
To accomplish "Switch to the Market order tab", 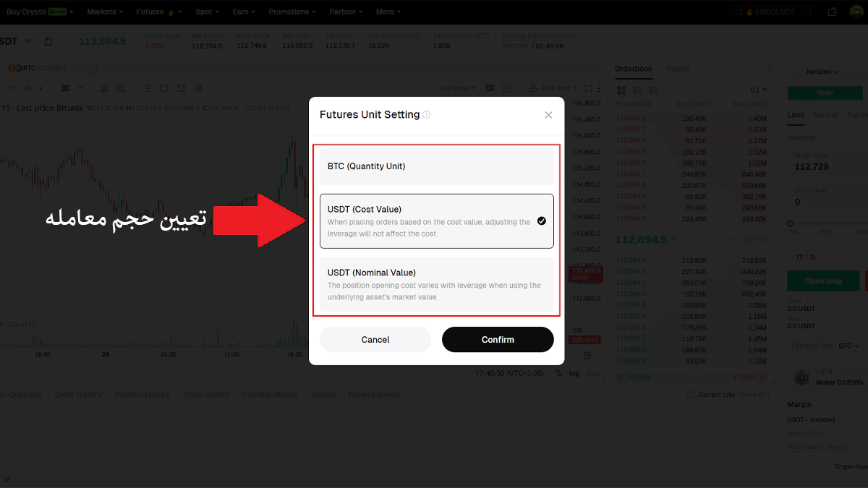I will 825,115.
